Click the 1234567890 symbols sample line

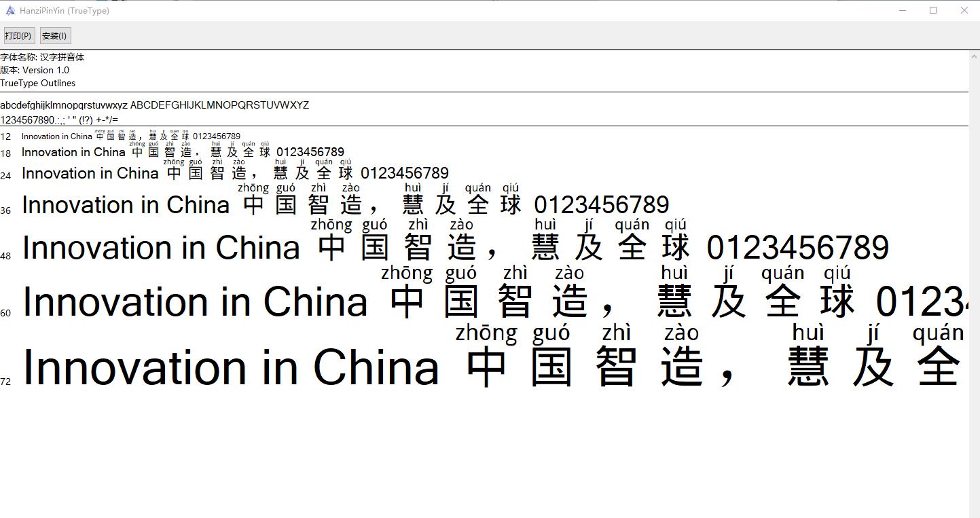(x=59, y=120)
